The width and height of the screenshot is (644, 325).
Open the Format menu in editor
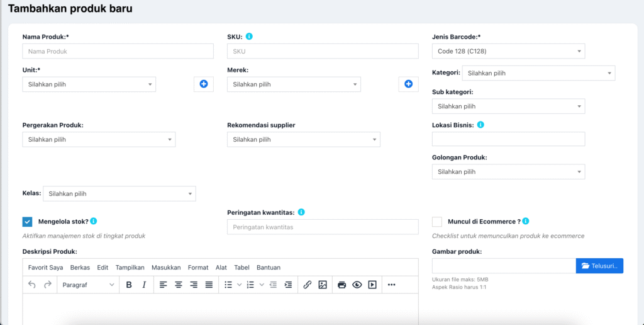click(198, 267)
